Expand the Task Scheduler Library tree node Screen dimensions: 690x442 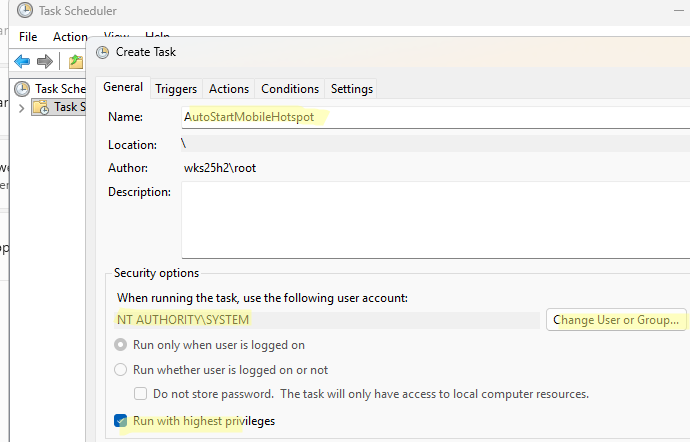[x=21, y=107]
